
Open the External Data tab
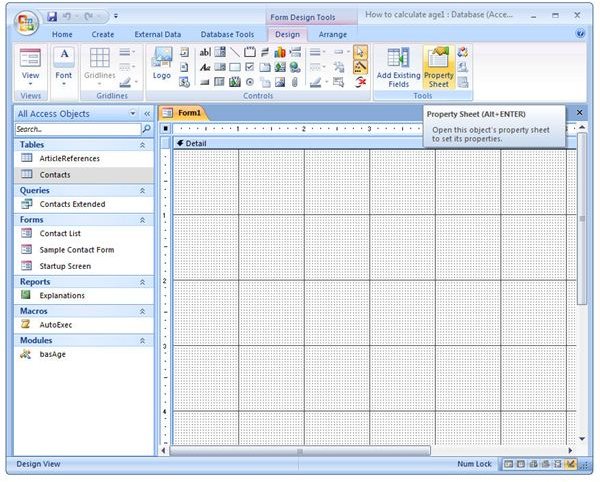click(x=158, y=34)
